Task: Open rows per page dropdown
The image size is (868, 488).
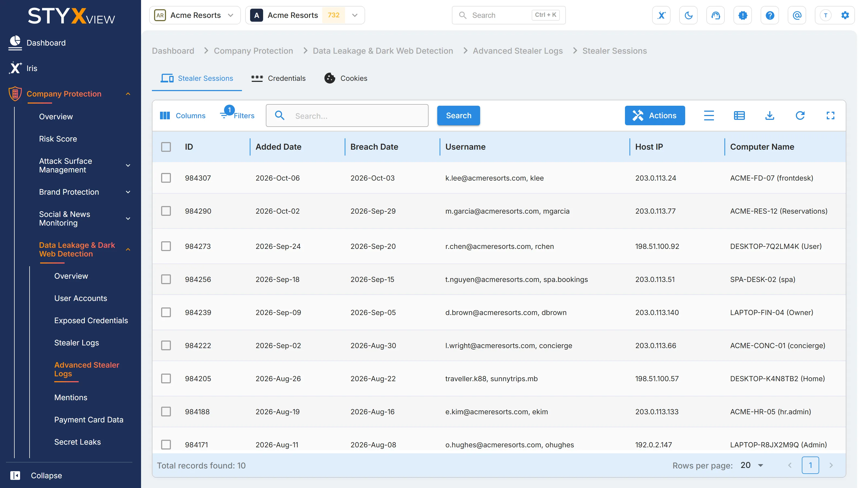Action: 752,465
